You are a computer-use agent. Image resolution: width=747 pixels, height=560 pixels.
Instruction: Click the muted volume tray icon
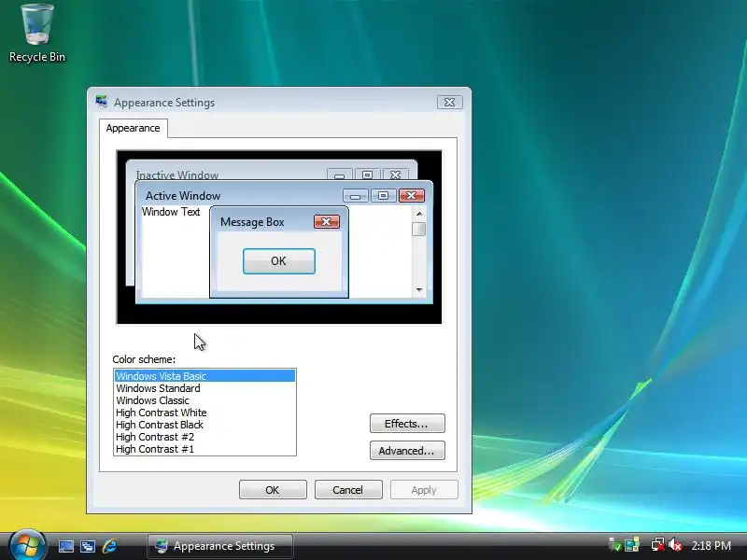[x=675, y=545]
